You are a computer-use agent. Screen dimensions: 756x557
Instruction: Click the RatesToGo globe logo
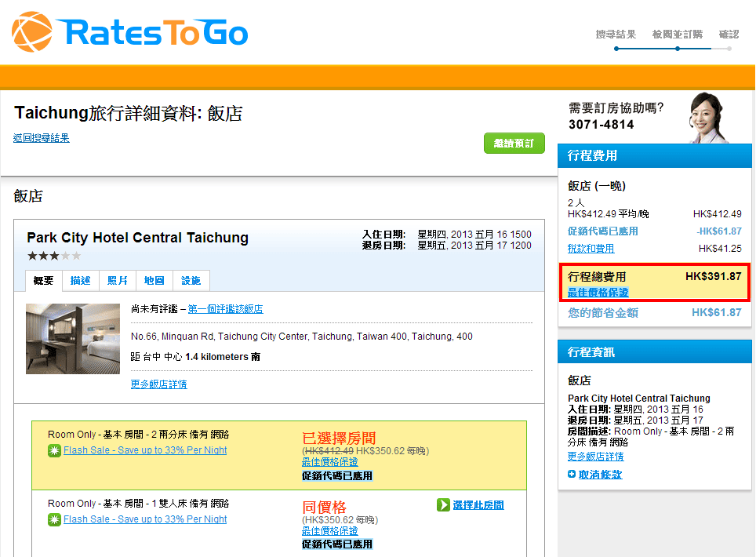tap(32, 32)
